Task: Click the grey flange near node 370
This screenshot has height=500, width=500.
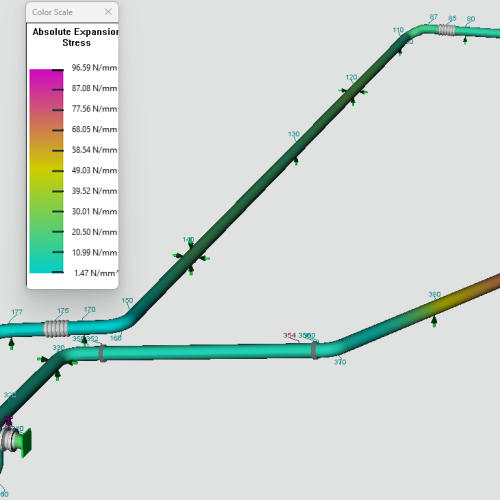Action: pos(315,350)
